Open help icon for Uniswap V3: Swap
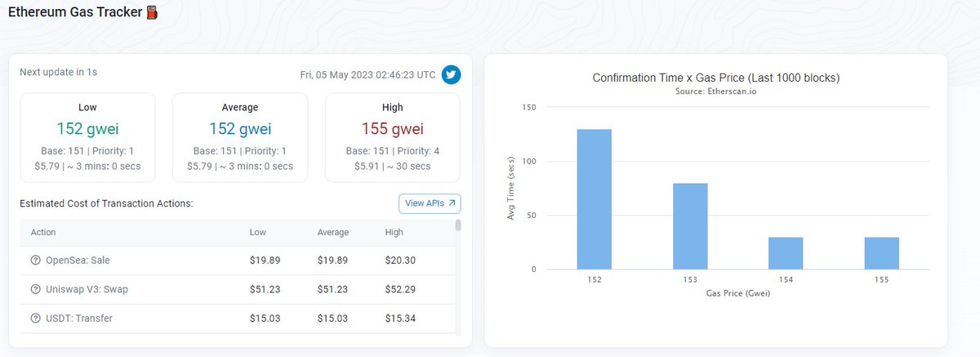 (x=35, y=289)
